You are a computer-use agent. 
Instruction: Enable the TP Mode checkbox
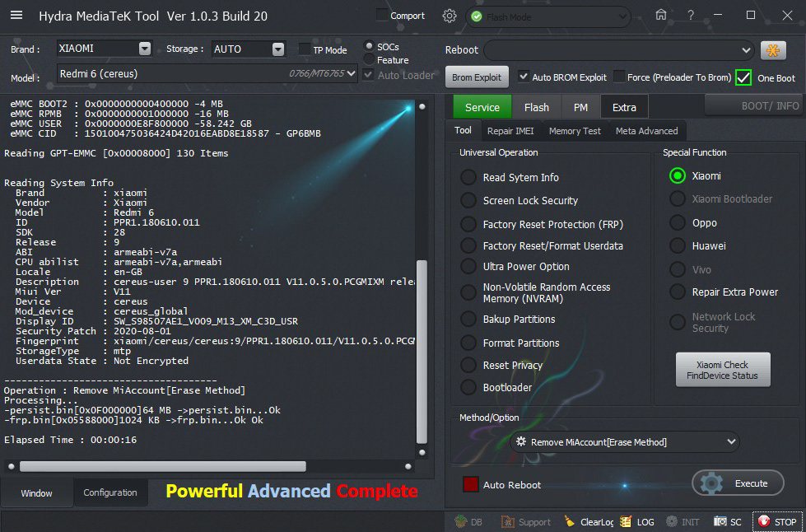tap(305, 49)
